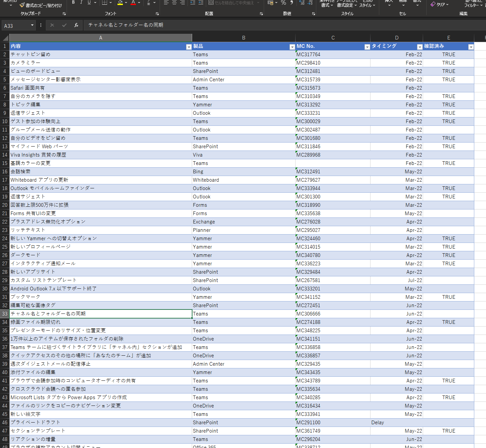
Task: Open the sort and filter (並べ替えとフィルター) menu
Action: coord(473,3)
